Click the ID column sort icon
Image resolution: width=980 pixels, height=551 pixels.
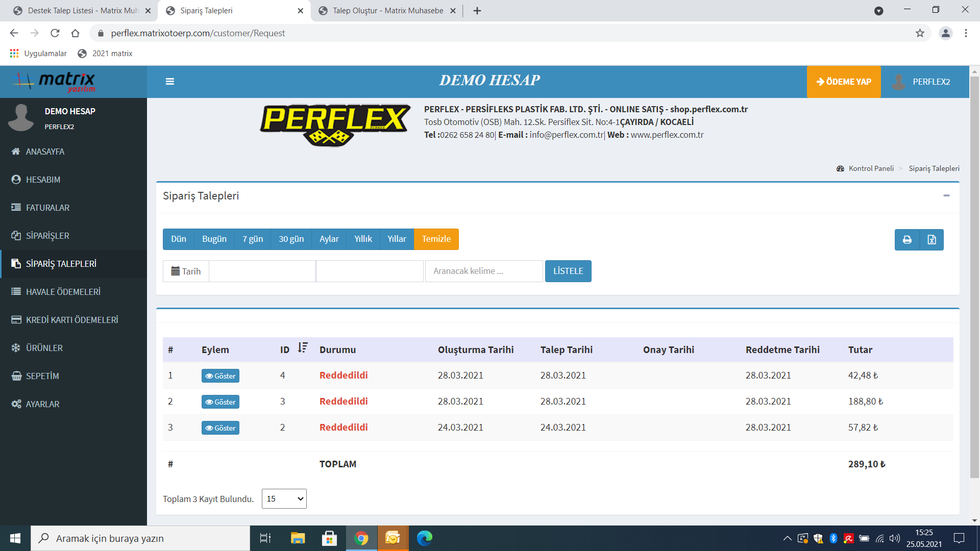(303, 348)
